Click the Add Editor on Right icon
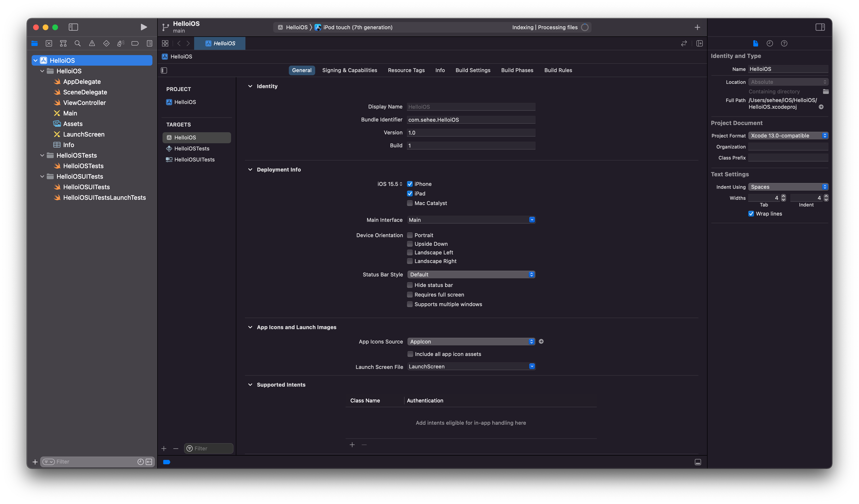The image size is (859, 504). click(699, 43)
